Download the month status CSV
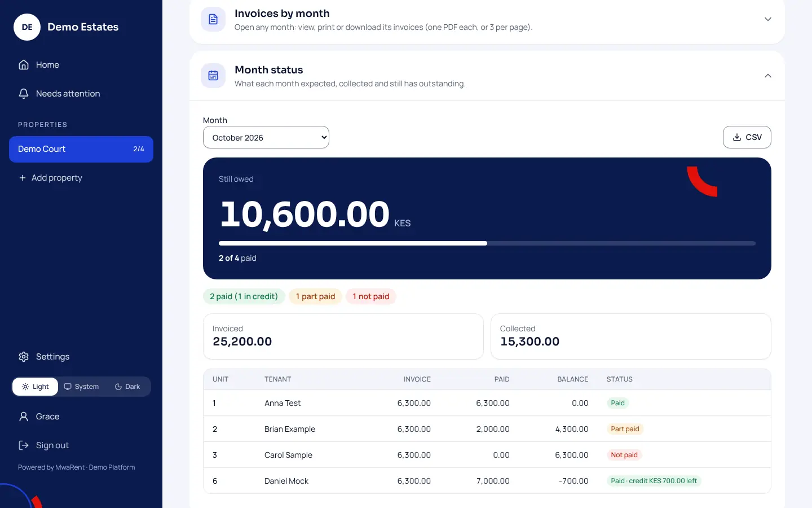 [747, 137]
